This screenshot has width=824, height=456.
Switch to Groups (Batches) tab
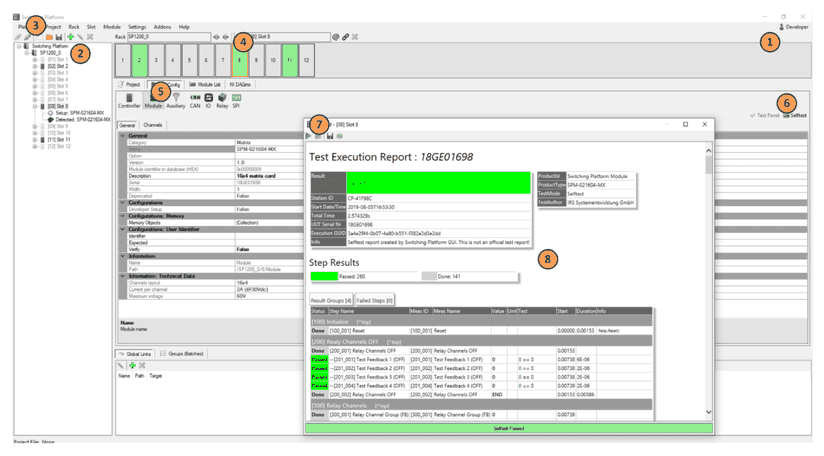point(182,354)
